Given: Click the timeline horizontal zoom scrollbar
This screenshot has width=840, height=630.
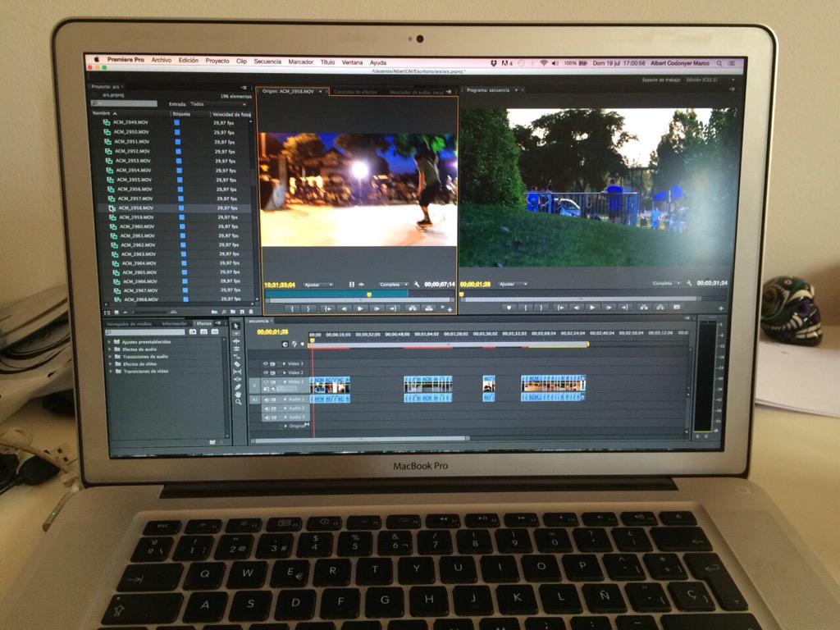Looking at the screenshot, I should click(x=360, y=440).
